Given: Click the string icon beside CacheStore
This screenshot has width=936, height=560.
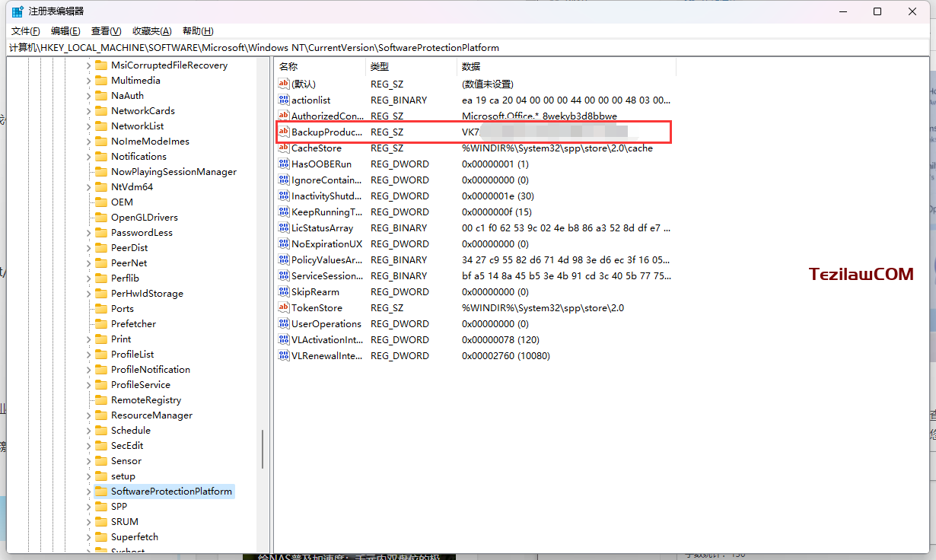Looking at the screenshot, I should point(284,148).
